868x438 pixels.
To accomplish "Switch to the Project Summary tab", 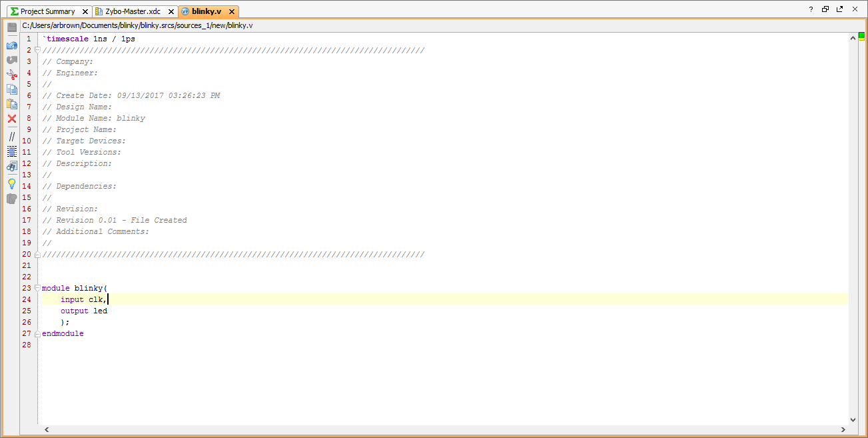I will (x=47, y=11).
